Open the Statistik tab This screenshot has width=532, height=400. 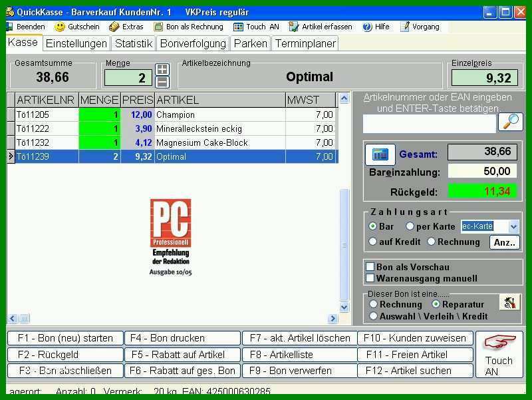[134, 43]
